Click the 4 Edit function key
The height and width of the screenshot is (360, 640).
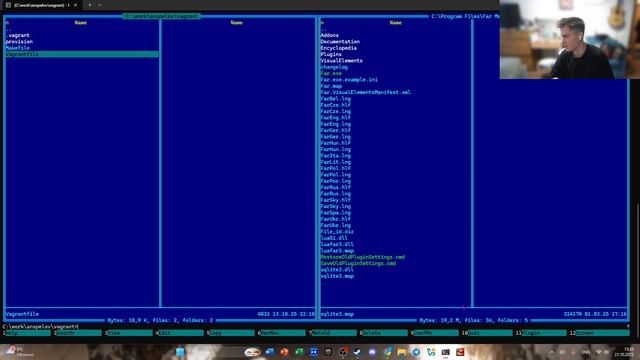180,333
